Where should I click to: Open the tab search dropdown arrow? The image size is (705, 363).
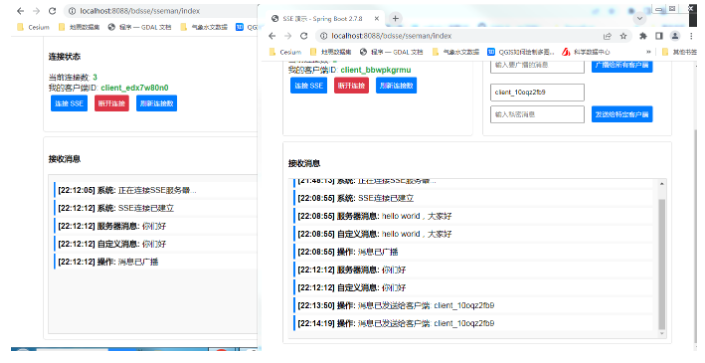click(x=639, y=19)
